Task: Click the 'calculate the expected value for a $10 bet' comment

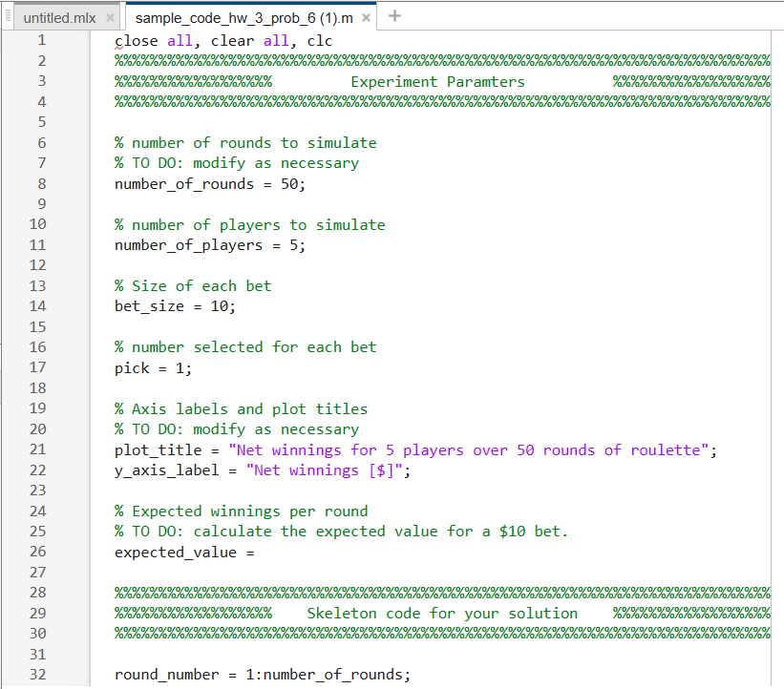Action: 380,532
